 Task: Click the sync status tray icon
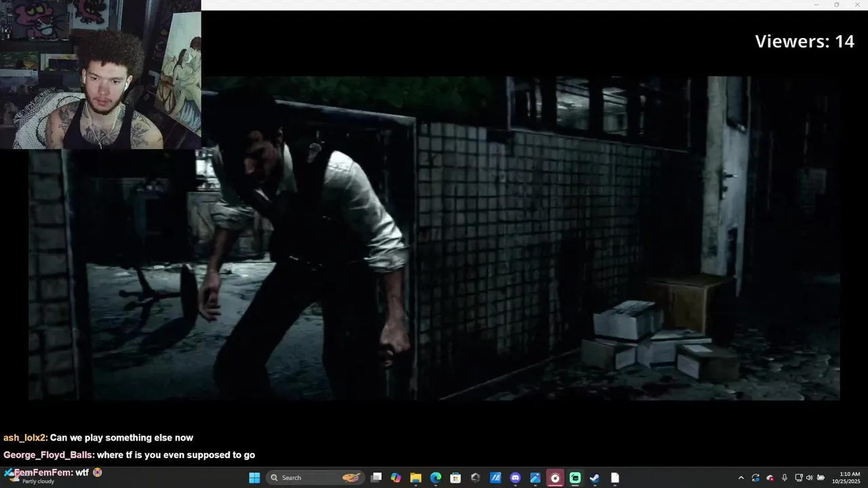tap(755, 478)
